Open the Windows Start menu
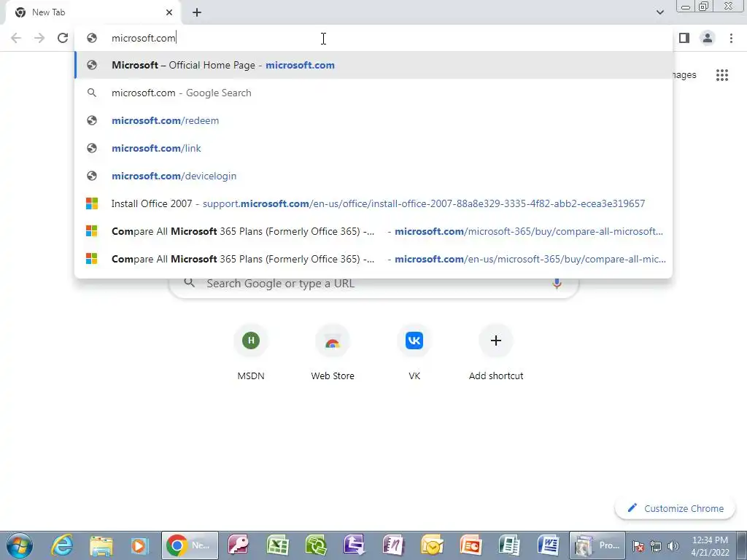This screenshot has height=560, width=747. pyautogui.click(x=20, y=545)
